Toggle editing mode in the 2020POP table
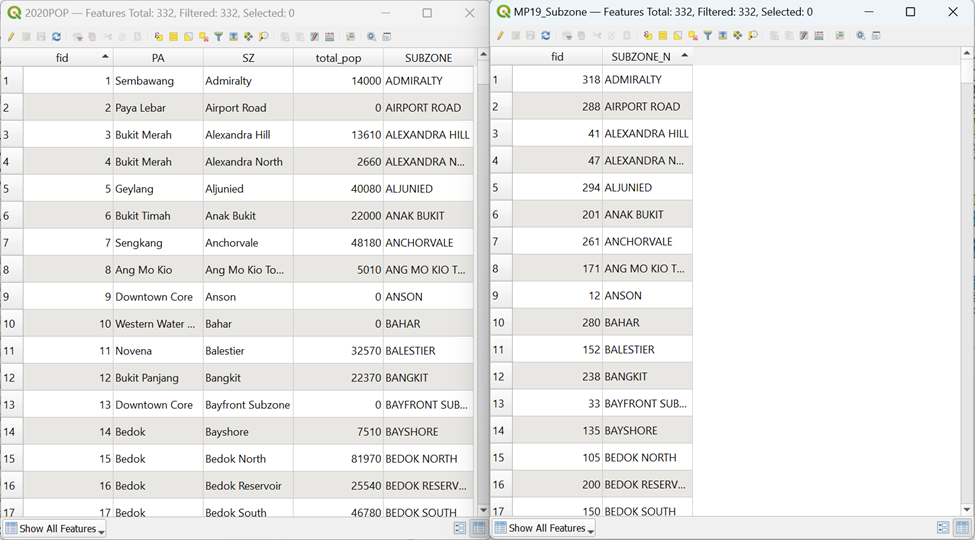Image resolution: width=975 pixels, height=540 pixels. (x=11, y=37)
